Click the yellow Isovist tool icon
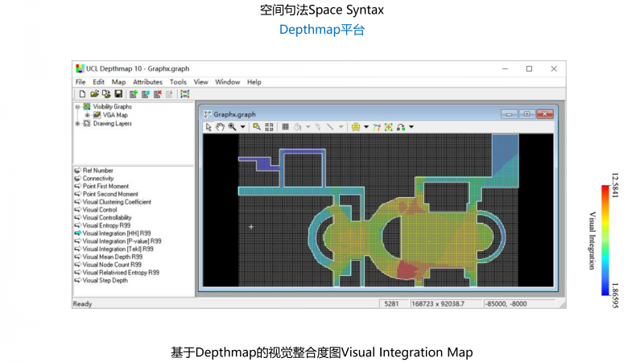The image size is (644, 362). tap(356, 127)
